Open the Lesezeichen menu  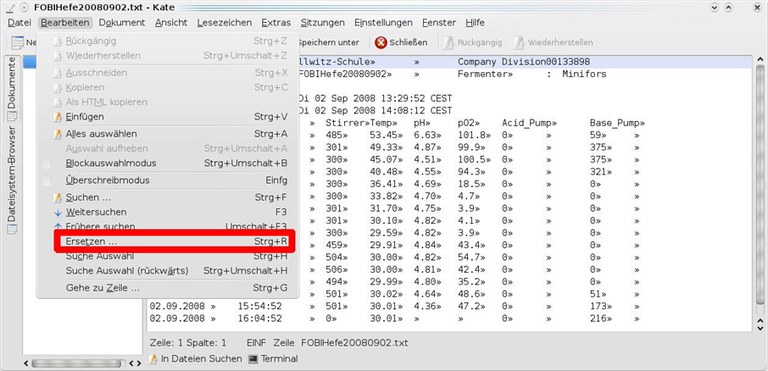click(x=224, y=23)
